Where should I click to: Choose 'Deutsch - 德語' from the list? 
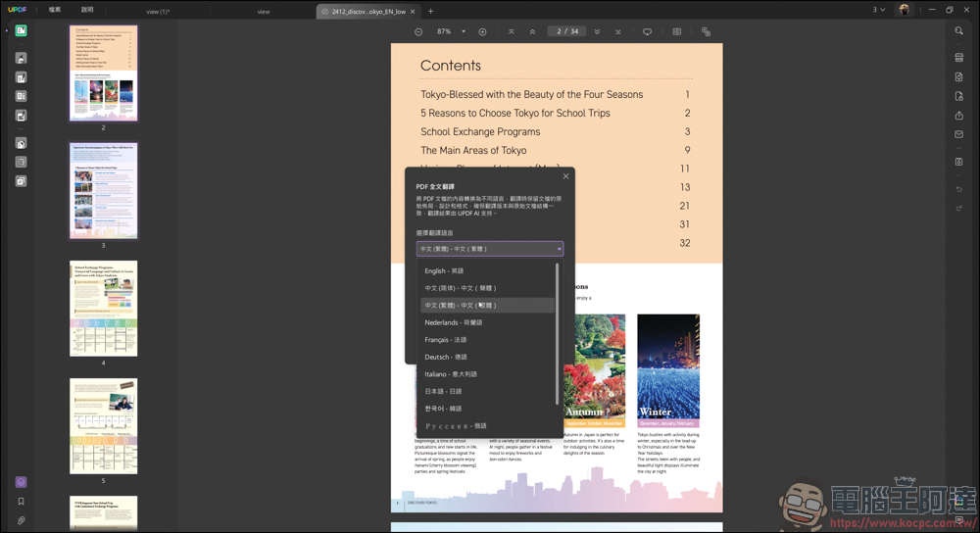point(487,357)
